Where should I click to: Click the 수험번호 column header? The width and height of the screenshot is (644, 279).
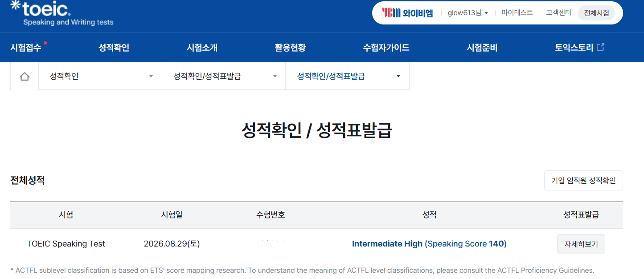point(271,215)
